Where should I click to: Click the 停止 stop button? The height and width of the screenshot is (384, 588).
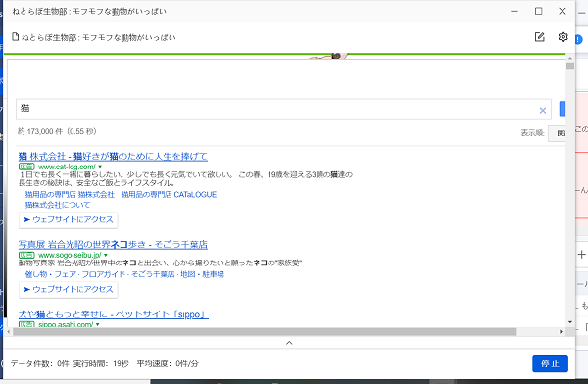(550, 363)
